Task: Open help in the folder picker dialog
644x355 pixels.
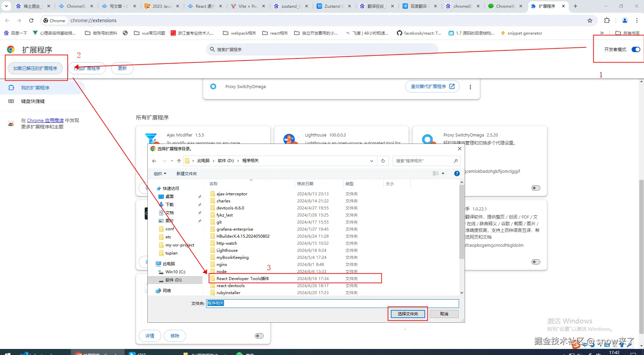Action: 457,173
